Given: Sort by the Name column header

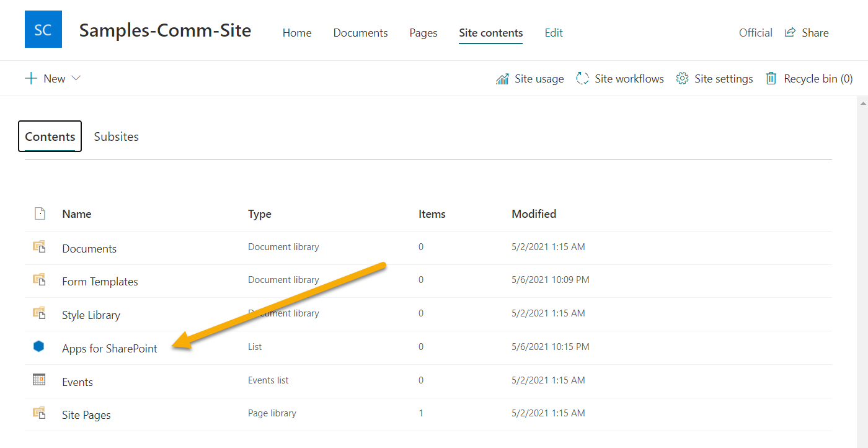Looking at the screenshot, I should pyautogui.click(x=77, y=214).
